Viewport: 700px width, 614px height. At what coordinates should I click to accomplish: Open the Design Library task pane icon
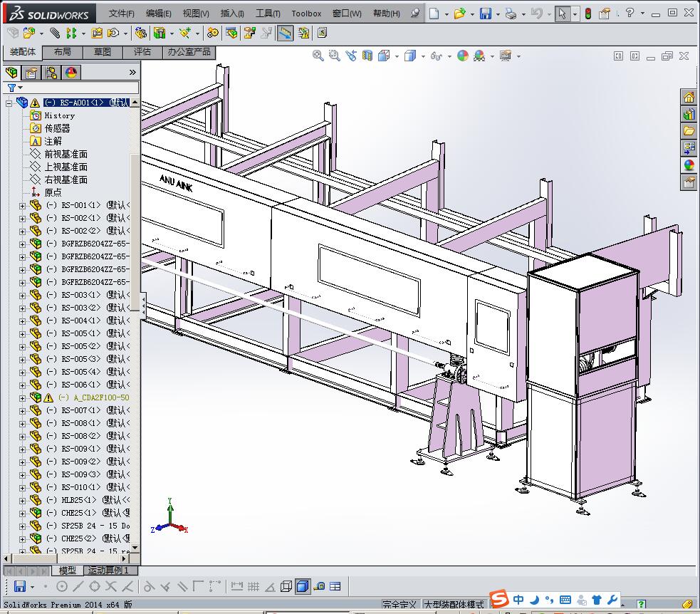[689, 114]
